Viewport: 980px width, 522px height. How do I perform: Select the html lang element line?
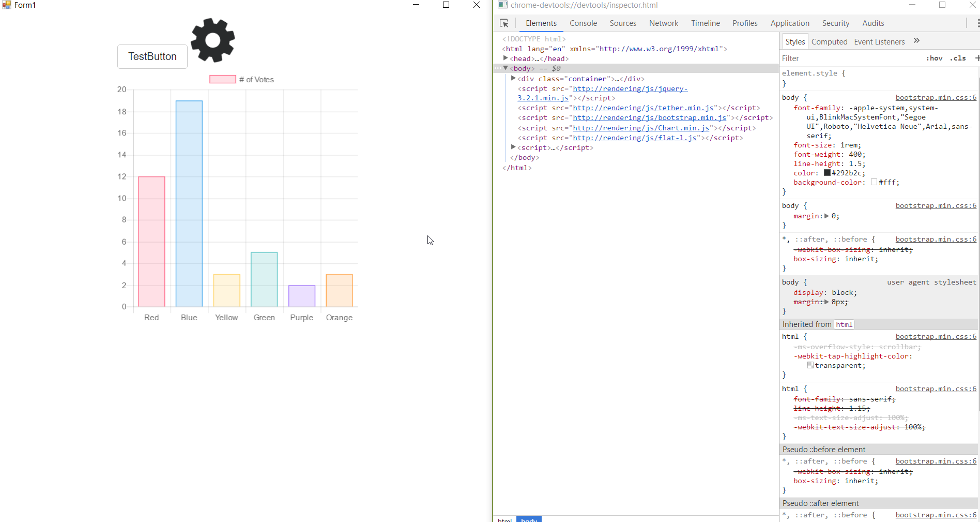[x=615, y=49]
